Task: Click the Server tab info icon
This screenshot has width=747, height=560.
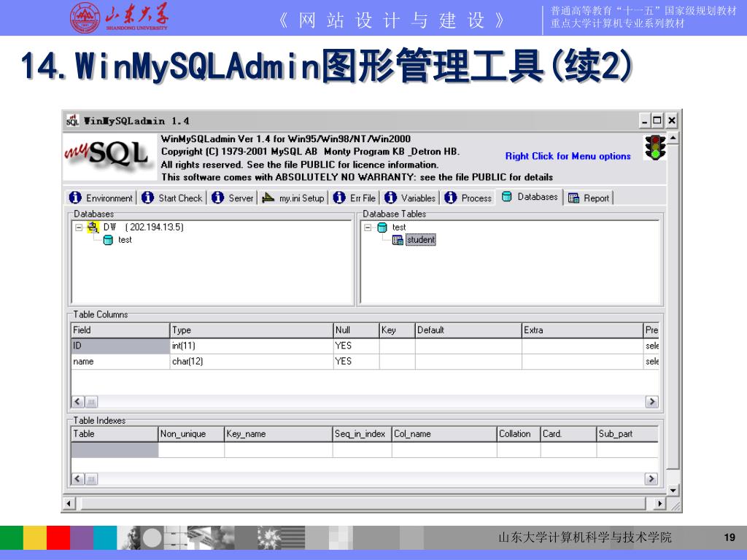Action: [x=217, y=197]
